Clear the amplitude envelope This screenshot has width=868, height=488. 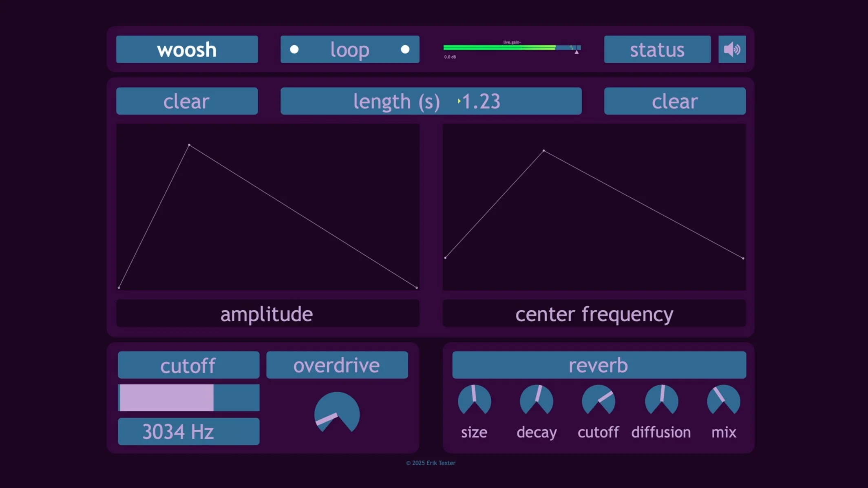click(187, 101)
